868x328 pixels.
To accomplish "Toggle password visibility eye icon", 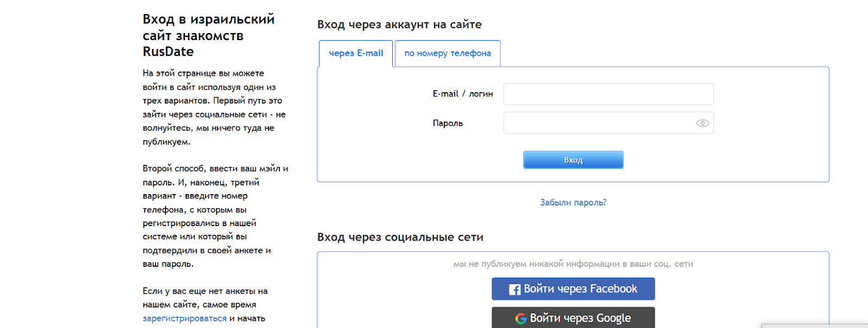I will tap(703, 123).
